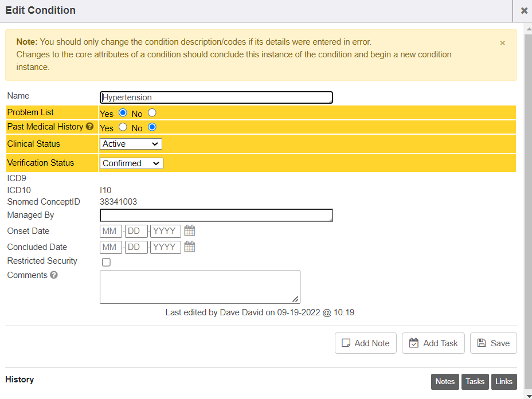Select No for Problem List
Image resolution: width=532 pixels, height=399 pixels.
(152, 113)
